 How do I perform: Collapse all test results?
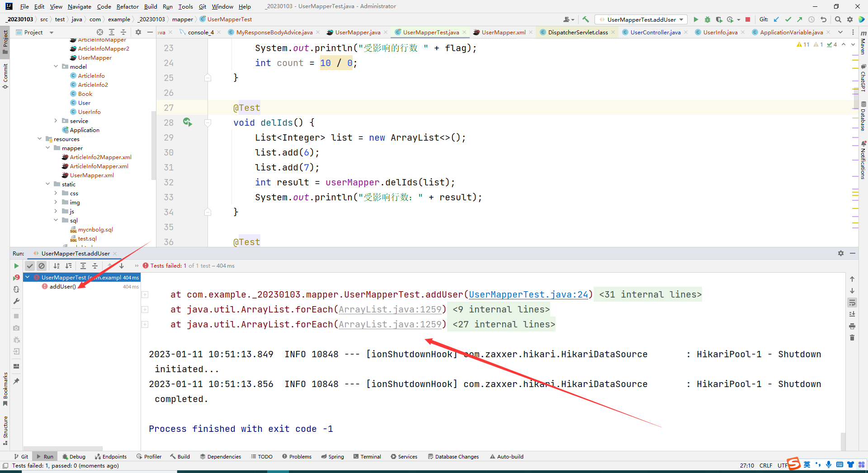click(95, 266)
